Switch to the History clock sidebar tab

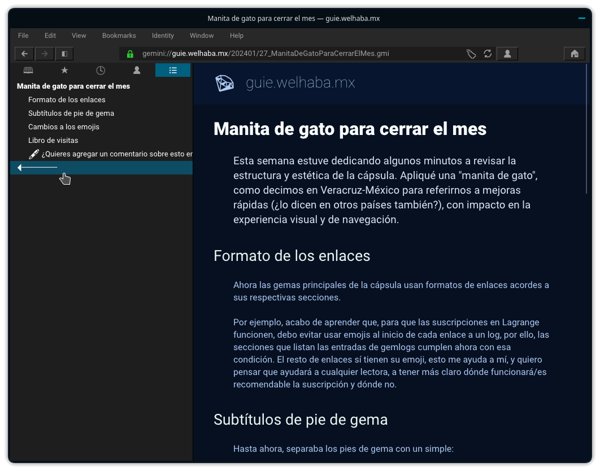click(x=100, y=71)
